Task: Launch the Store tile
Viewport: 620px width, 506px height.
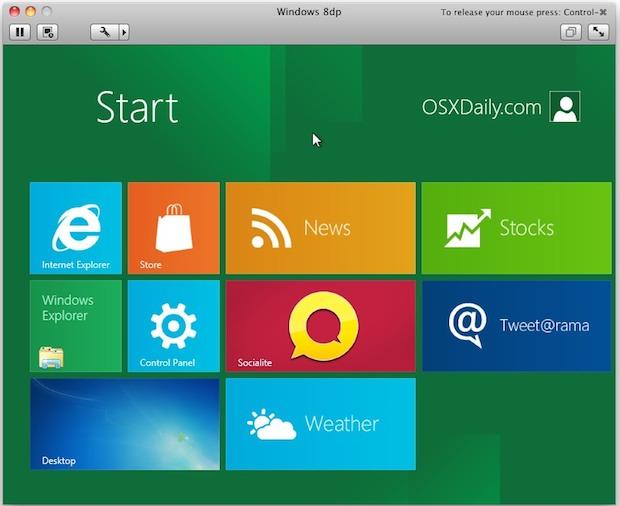Action: pos(174,228)
